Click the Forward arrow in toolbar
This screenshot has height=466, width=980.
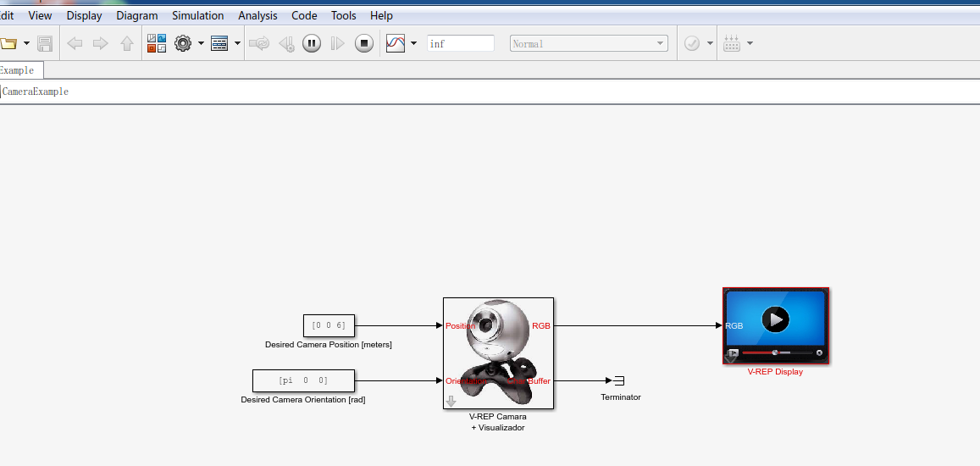coord(100,43)
